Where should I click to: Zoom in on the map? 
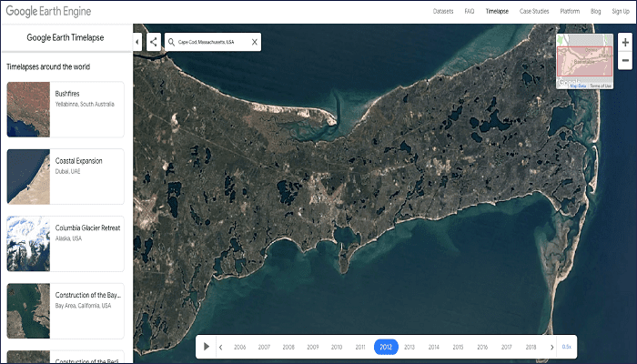pyautogui.click(x=625, y=42)
